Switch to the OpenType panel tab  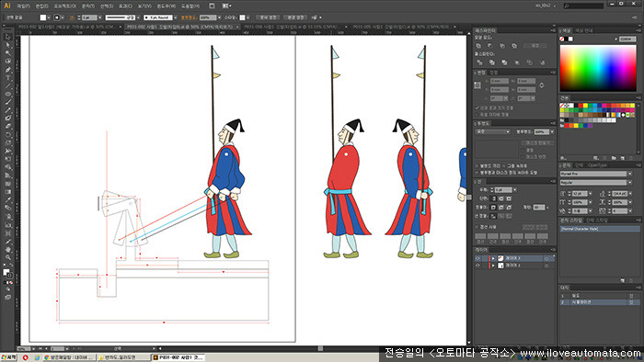click(597, 165)
